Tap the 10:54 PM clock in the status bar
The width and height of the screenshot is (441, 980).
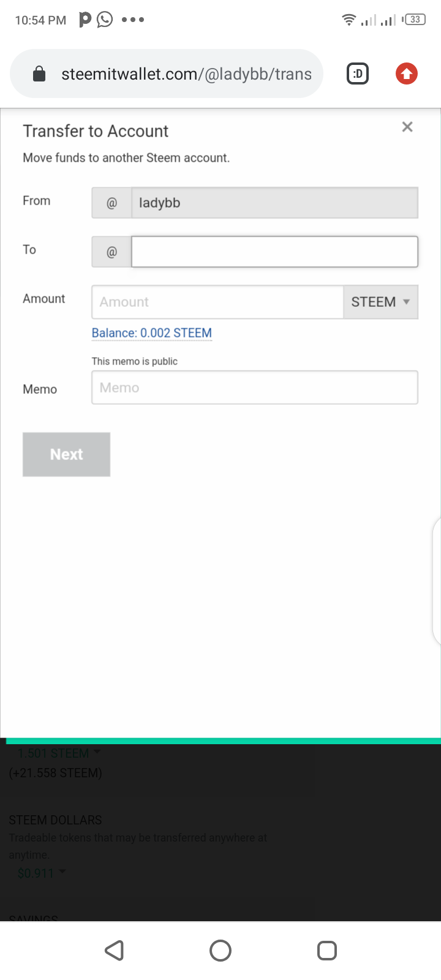40,20
